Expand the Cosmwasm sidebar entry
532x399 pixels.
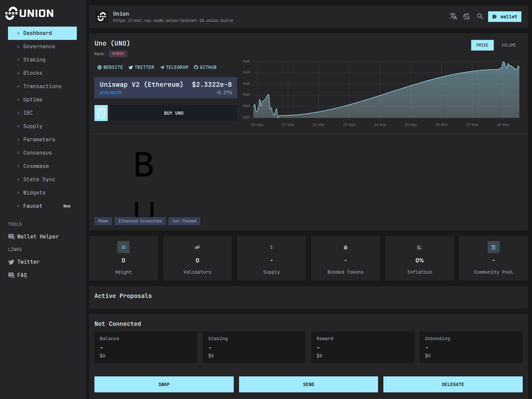click(x=36, y=166)
